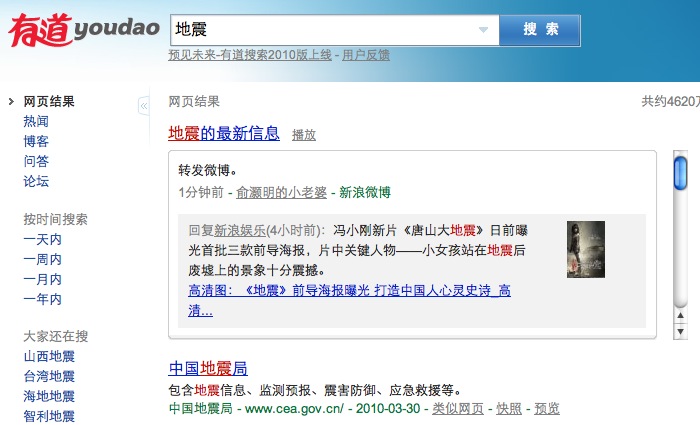The width and height of the screenshot is (700, 425).
Task: Click the up arrow of the news box scrollbar
Action: pyautogui.click(x=680, y=316)
